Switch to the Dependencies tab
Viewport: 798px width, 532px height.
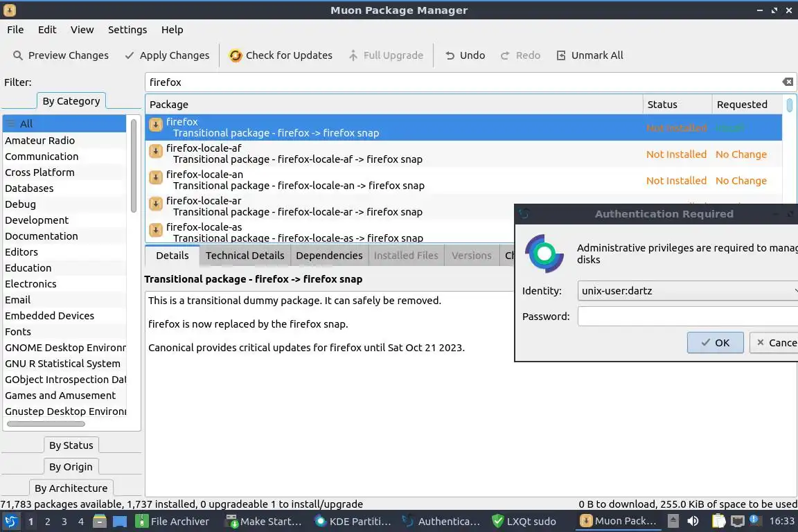(x=329, y=256)
